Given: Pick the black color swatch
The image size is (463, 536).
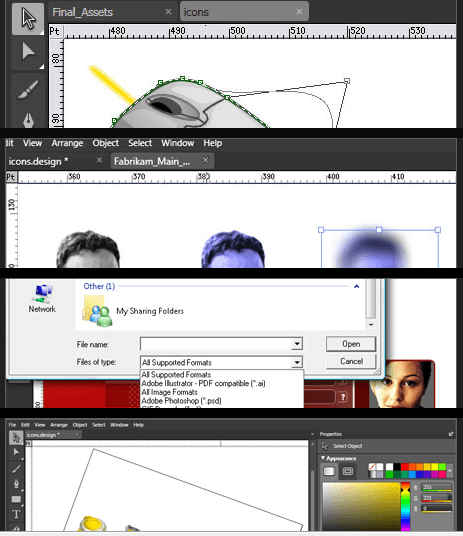Looking at the screenshot, I should tap(397, 467).
